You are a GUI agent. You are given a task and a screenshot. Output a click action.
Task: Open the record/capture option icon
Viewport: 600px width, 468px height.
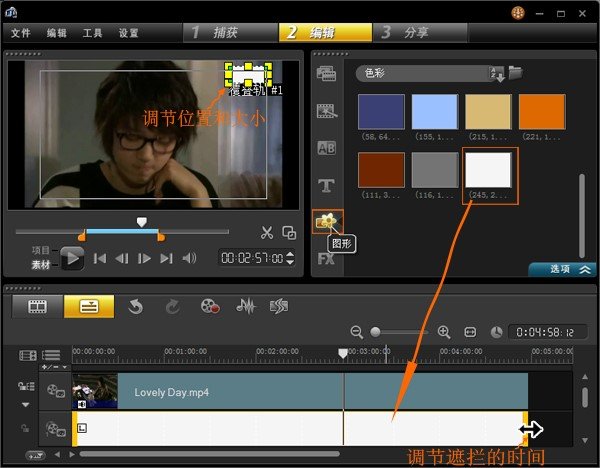point(209,306)
